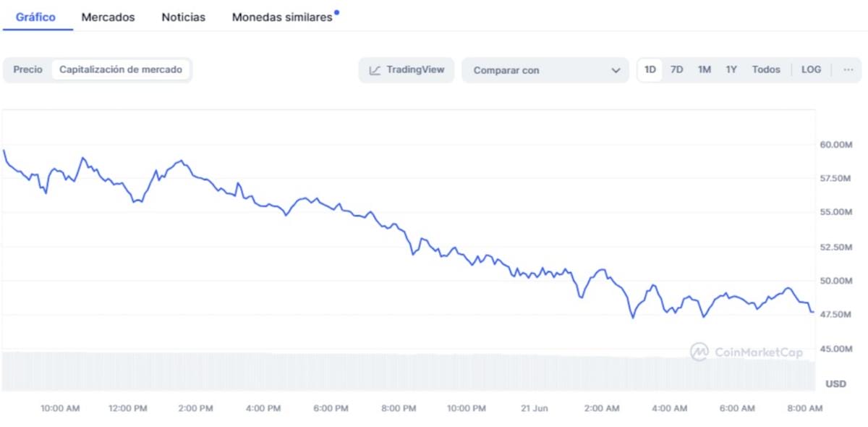Select the Gráfico tab
This screenshot has width=868, height=427.
coord(35,17)
